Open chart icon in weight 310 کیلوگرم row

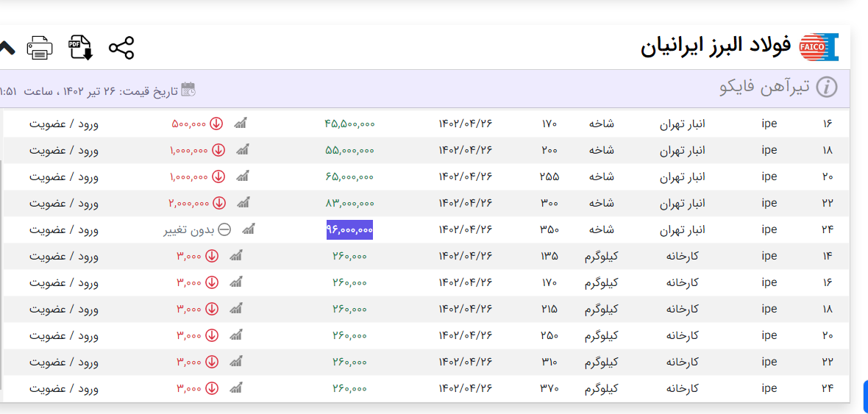pyautogui.click(x=236, y=362)
